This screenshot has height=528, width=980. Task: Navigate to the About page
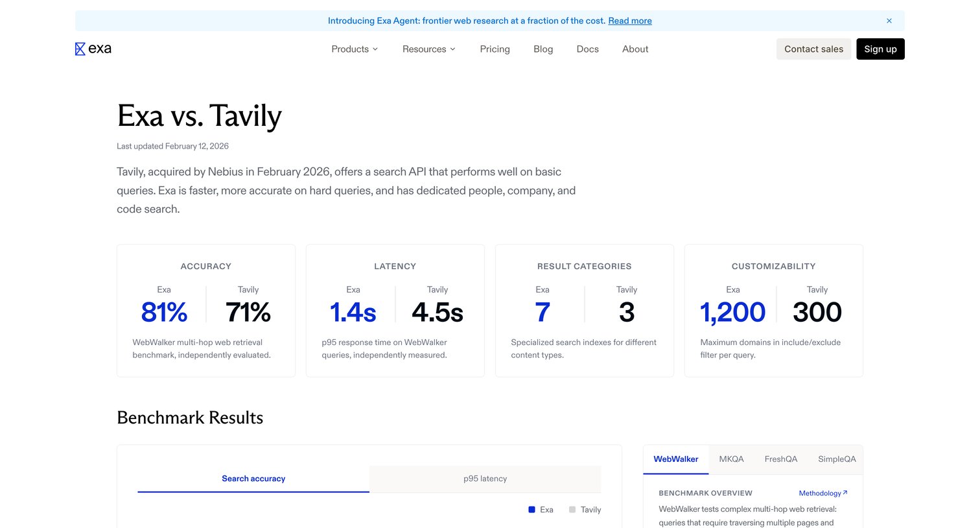[x=635, y=49]
